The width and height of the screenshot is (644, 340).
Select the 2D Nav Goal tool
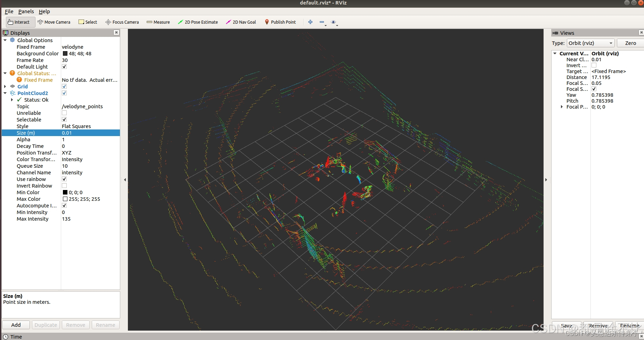click(241, 22)
